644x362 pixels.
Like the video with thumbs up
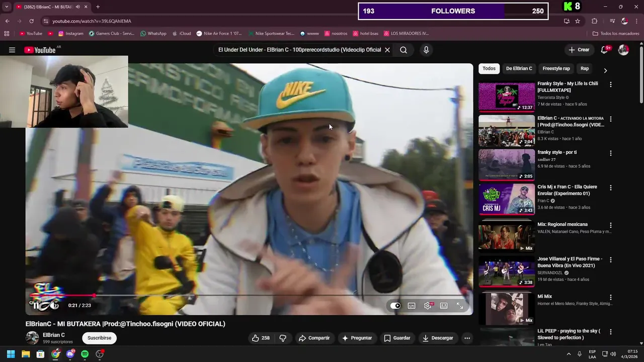pos(261,338)
